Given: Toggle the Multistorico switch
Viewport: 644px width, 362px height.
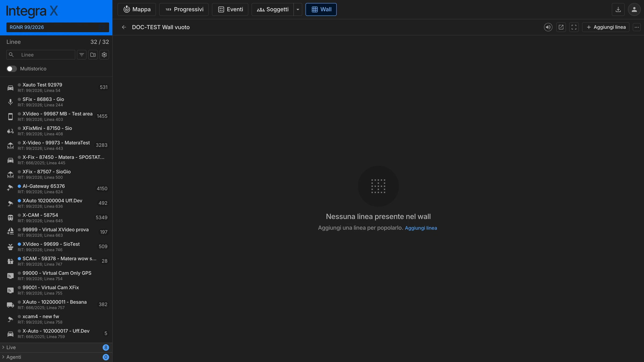Looking at the screenshot, I should pyautogui.click(x=12, y=69).
